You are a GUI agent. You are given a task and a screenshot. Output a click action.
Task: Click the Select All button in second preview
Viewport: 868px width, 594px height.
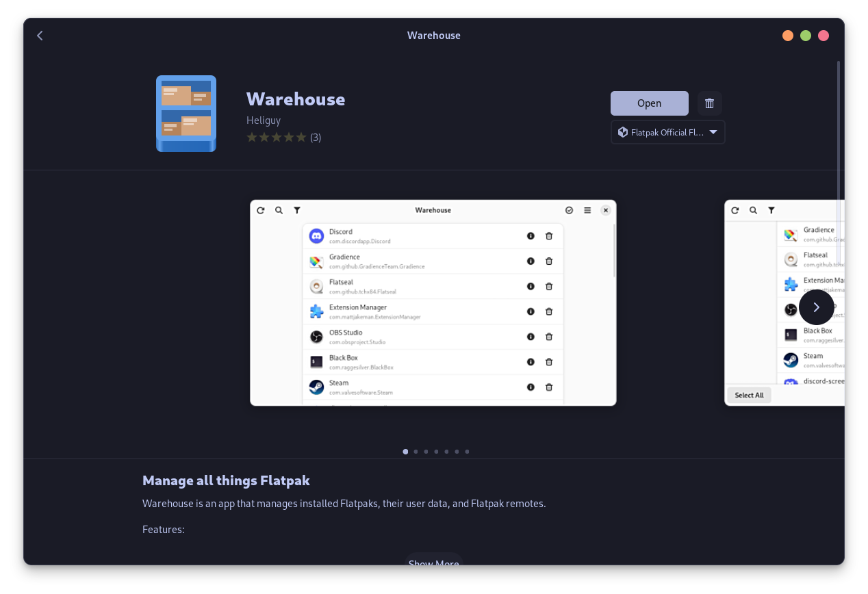(749, 395)
